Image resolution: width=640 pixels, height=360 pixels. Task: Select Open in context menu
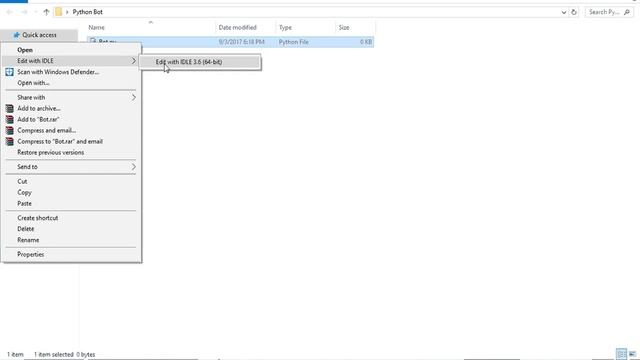point(25,50)
